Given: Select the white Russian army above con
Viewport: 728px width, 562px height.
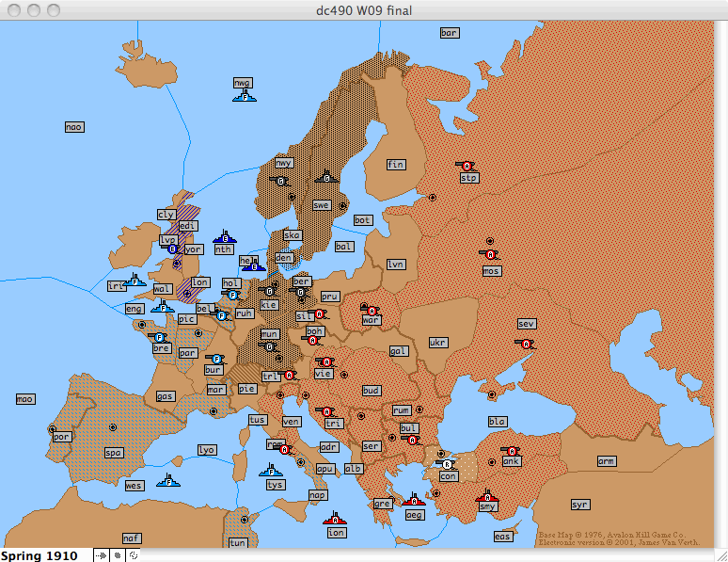Looking at the screenshot, I should (x=446, y=464).
